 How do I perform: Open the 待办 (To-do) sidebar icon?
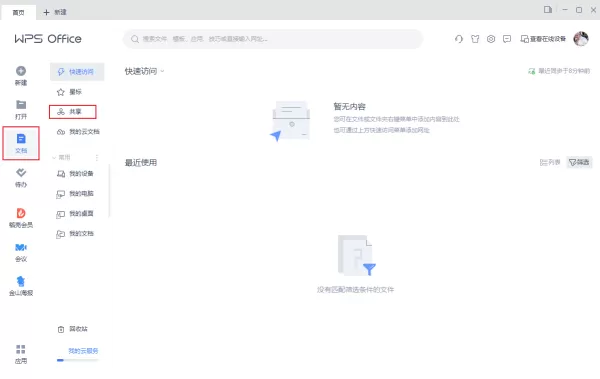[x=21, y=178]
